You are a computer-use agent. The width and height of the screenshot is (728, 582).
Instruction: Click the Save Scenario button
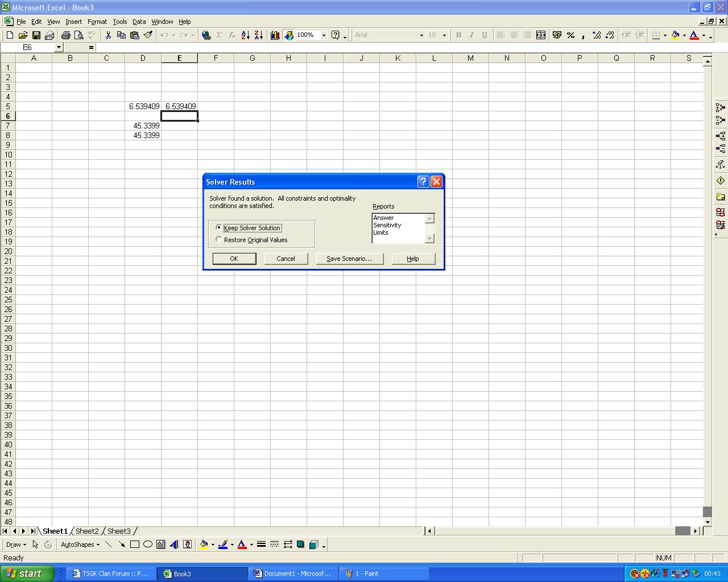coord(349,259)
